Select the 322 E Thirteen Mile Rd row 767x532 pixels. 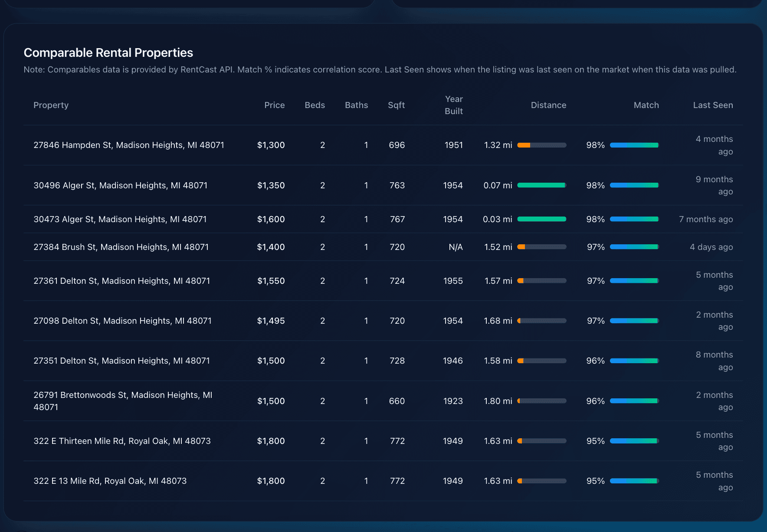point(122,440)
